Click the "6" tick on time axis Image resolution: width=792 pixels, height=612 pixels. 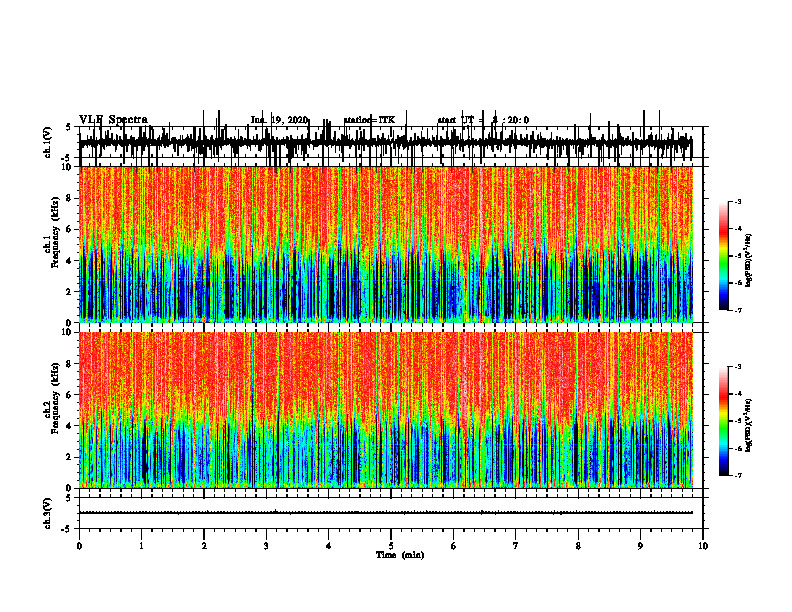click(454, 546)
